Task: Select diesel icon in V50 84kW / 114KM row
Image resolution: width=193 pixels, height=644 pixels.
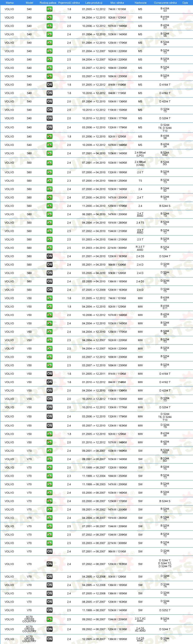Action: 50,382
